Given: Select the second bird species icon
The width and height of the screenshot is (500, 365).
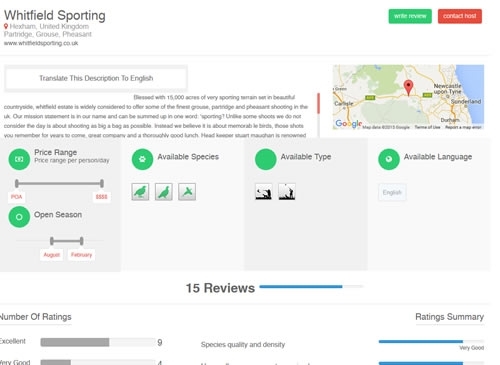Looking at the screenshot, I should coord(164,192).
